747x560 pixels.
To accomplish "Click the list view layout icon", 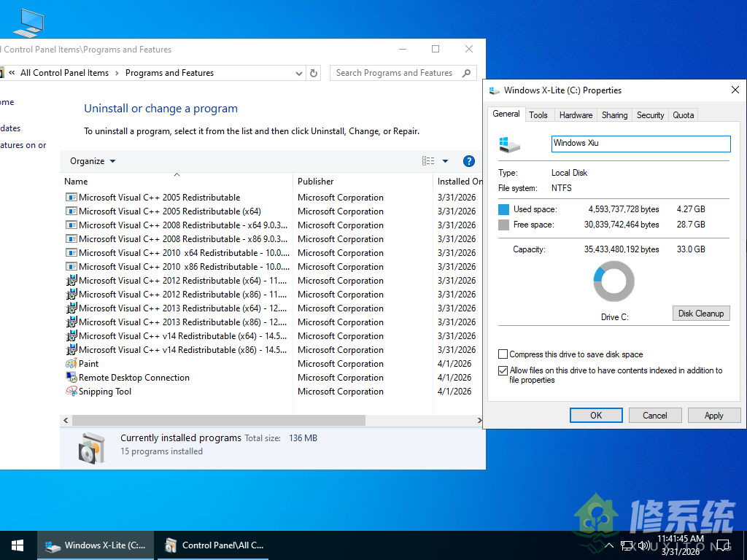I will click(428, 160).
